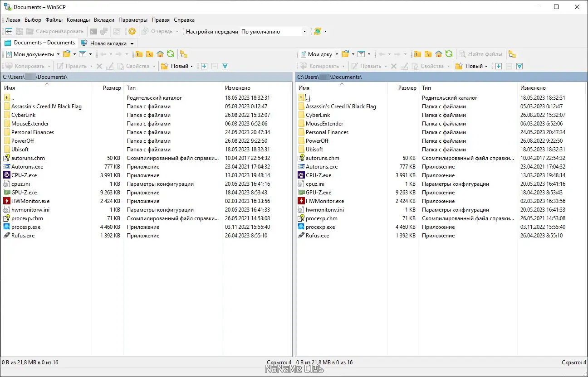Click the globe update icon in main toolbar
Viewport: 588px width, 377px height.
(318, 31)
